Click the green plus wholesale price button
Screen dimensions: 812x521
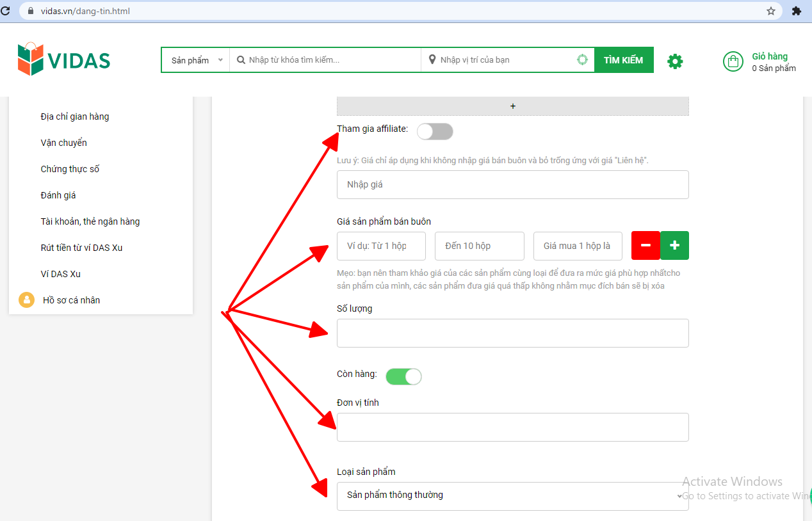coord(674,246)
